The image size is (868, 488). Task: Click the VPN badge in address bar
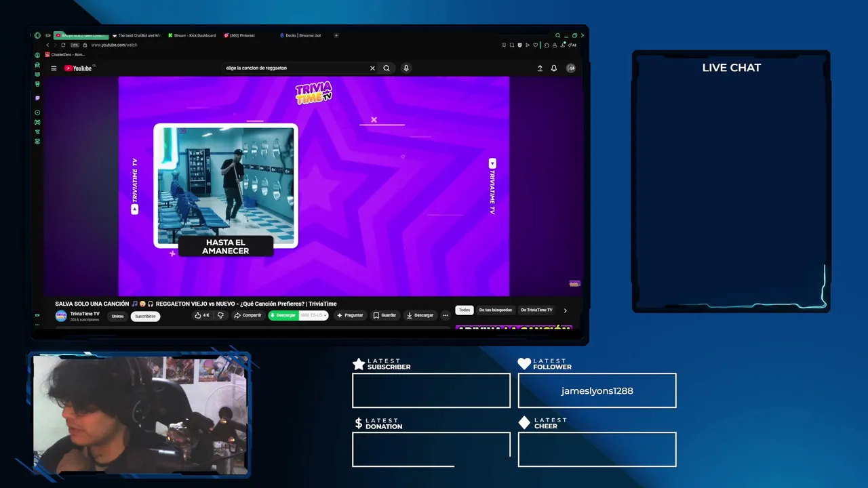coord(75,45)
